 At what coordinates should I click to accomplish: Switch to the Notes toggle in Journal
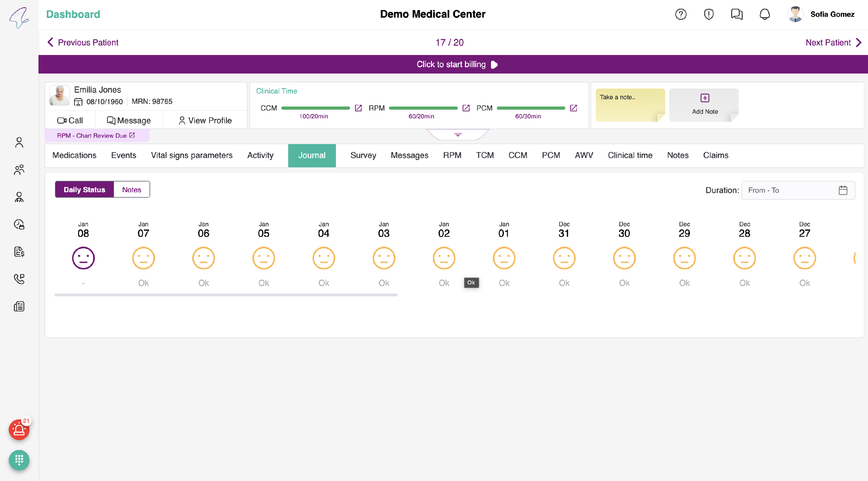pos(131,190)
